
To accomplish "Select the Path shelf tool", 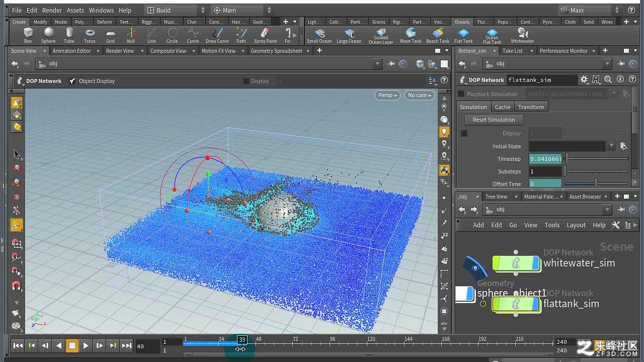I will pos(241,35).
